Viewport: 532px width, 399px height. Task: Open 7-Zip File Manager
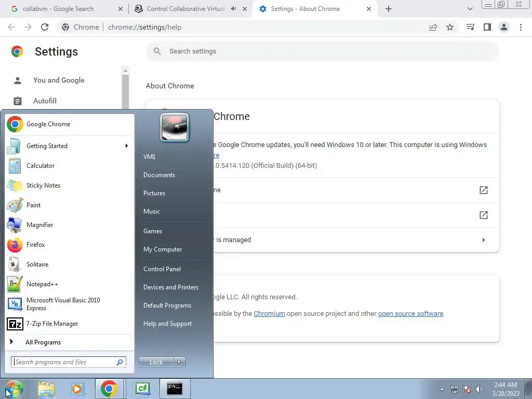70,324
